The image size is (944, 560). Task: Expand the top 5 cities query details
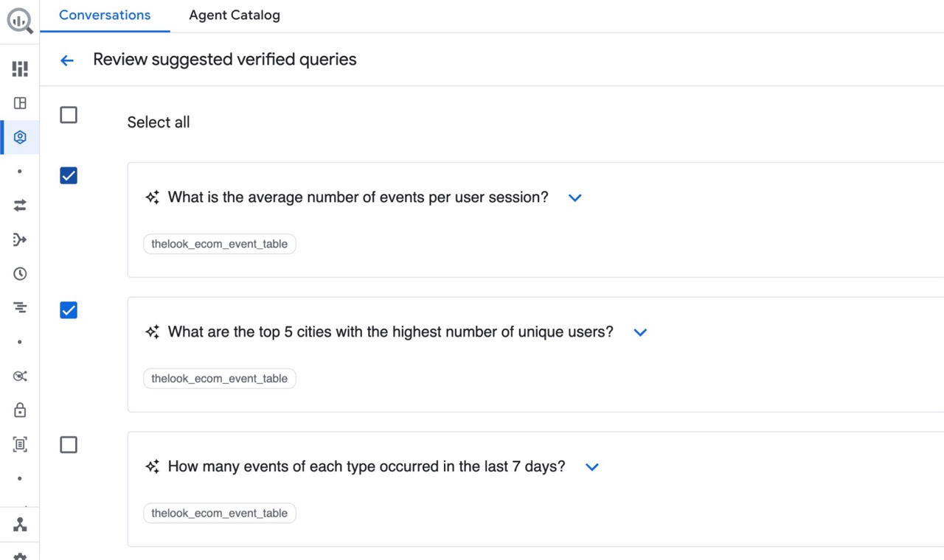click(x=640, y=332)
